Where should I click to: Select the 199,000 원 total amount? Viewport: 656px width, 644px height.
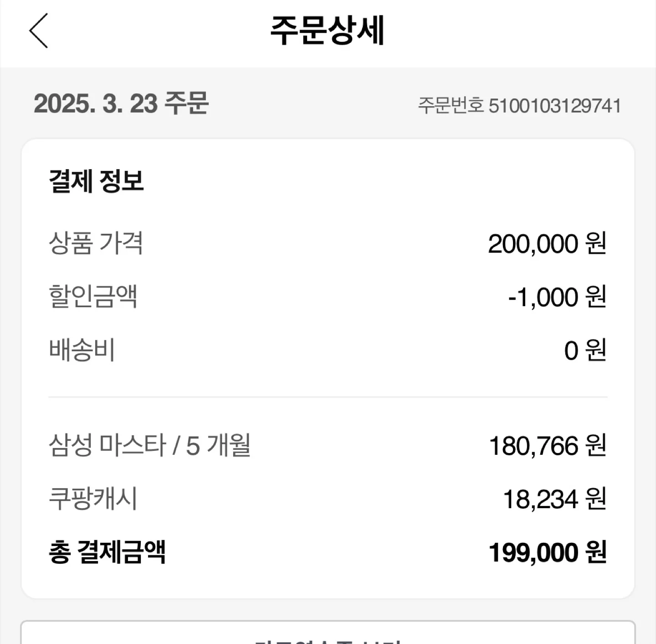point(547,553)
